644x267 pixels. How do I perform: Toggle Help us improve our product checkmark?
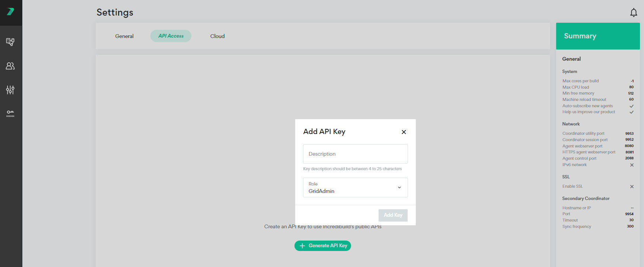631,112
